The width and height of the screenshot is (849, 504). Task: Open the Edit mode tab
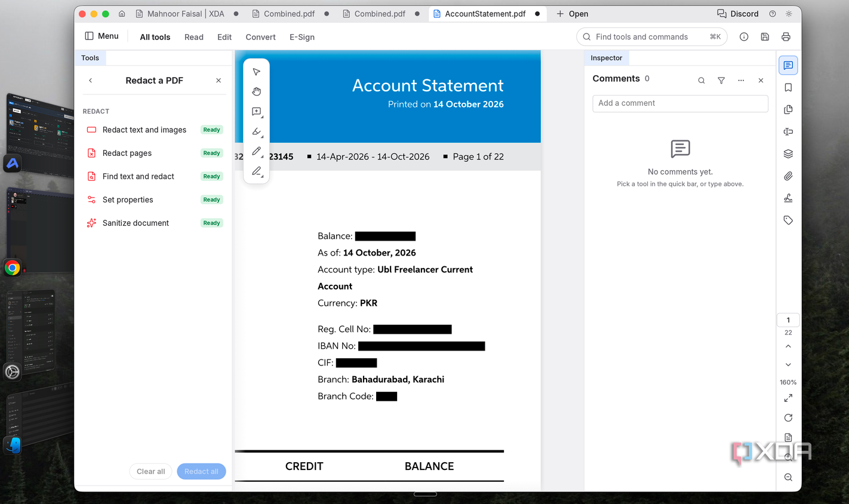pos(224,37)
